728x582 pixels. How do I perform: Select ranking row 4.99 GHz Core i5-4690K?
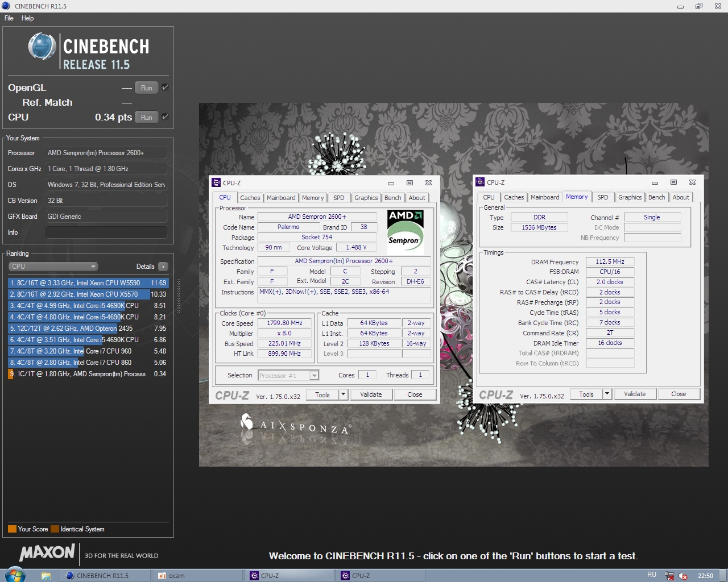(x=88, y=306)
